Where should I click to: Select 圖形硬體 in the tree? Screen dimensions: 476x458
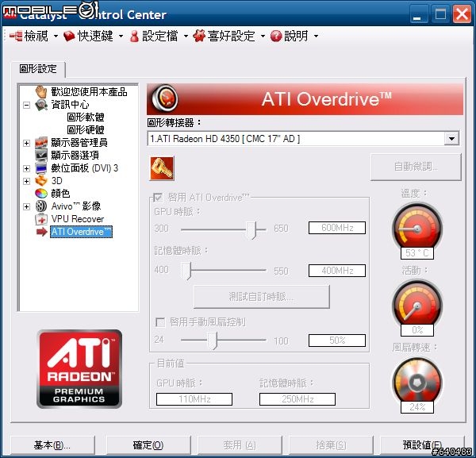pyautogui.click(x=86, y=130)
